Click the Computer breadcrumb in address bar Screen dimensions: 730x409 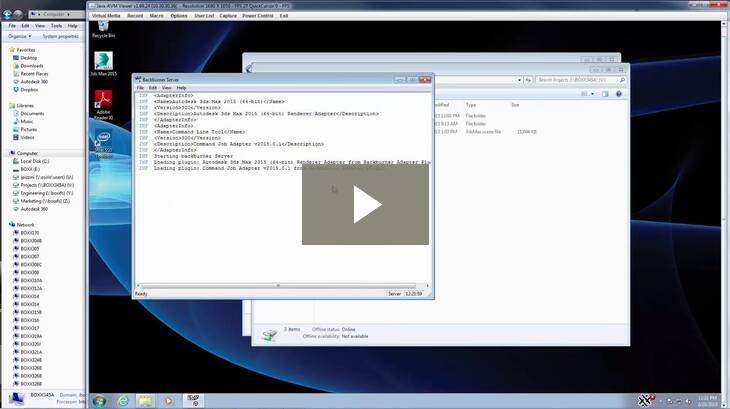click(x=54, y=14)
